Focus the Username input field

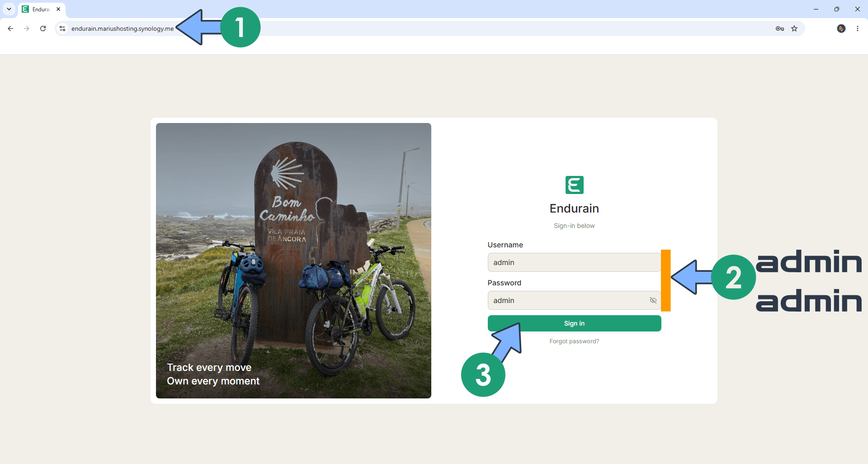pos(574,262)
